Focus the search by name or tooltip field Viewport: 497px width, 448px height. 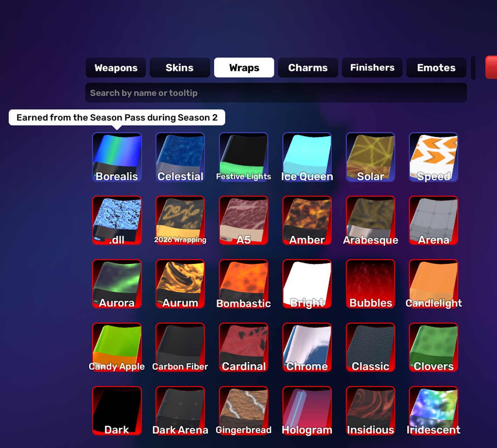pos(276,93)
